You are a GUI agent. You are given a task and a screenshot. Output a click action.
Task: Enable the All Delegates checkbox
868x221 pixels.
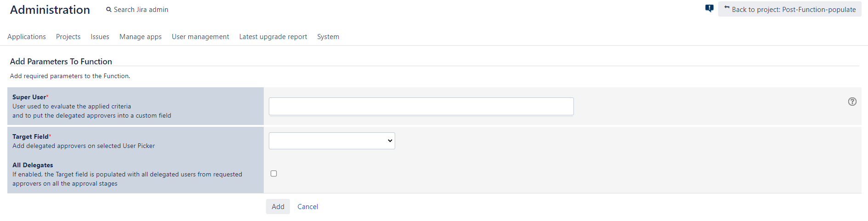(x=274, y=174)
